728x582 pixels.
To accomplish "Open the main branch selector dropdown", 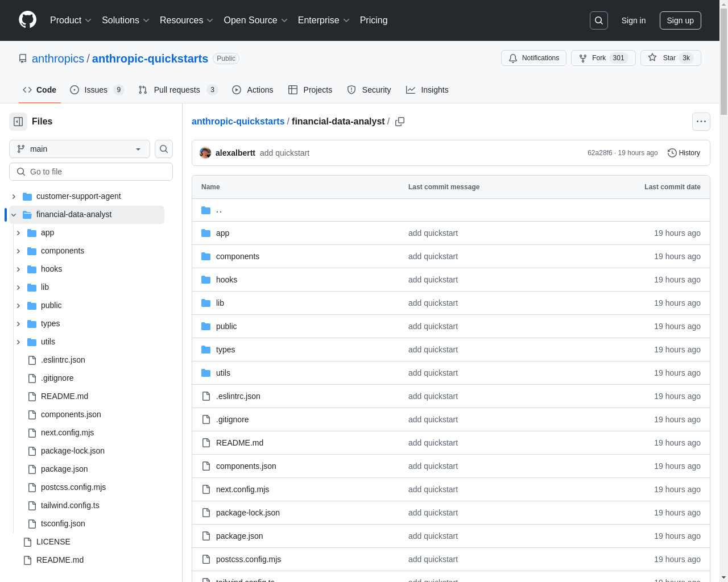I will (x=80, y=149).
